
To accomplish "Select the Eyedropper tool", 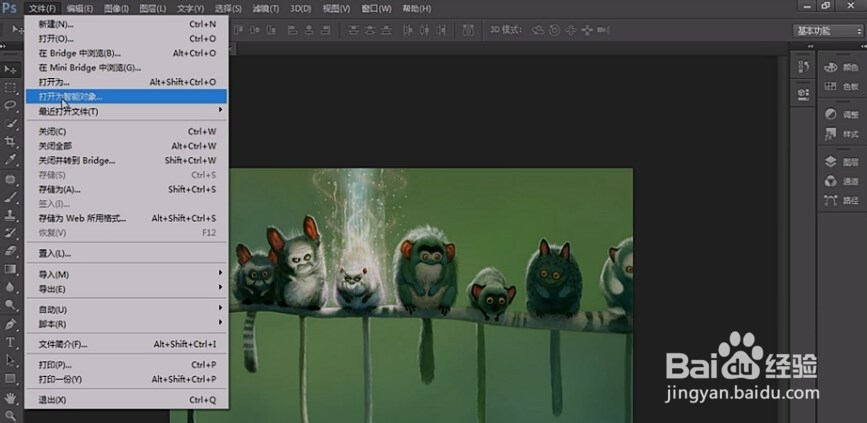I will (10, 159).
